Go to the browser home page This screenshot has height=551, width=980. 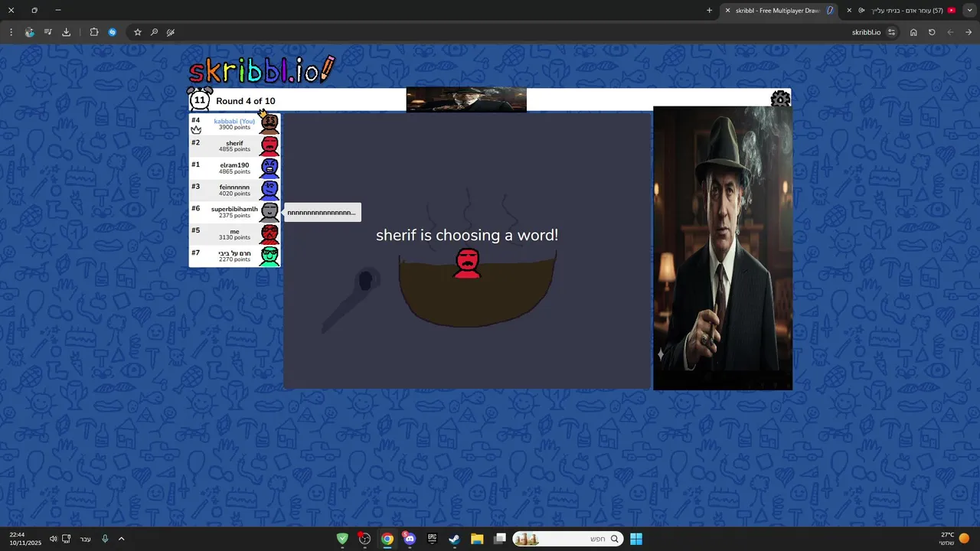[913, 32]
